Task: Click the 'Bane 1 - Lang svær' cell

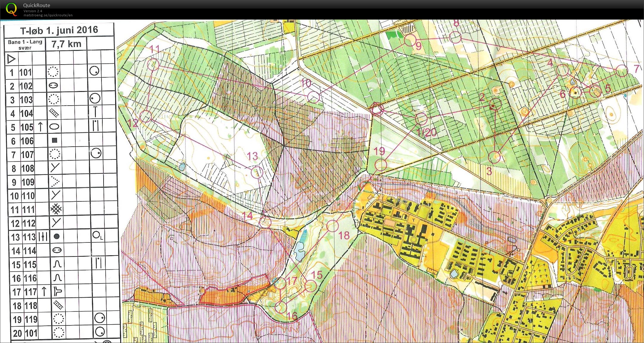Action: coord(25,45)
